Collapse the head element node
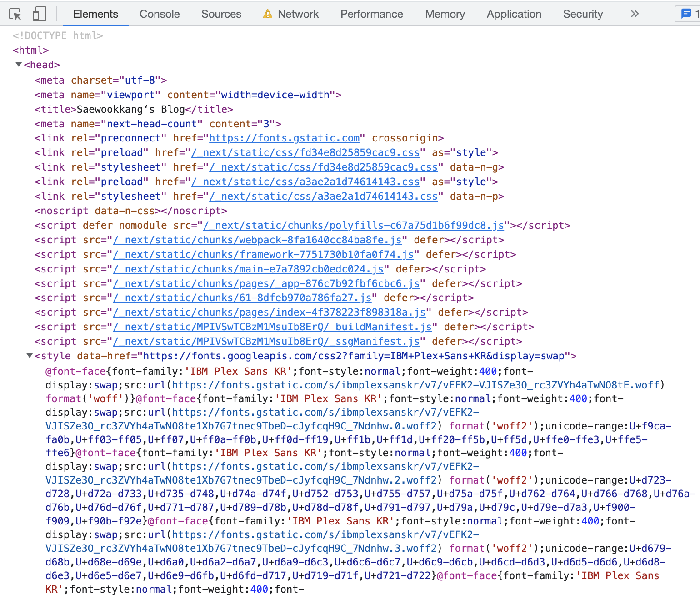700x595 pixels. tap(19, 65)
